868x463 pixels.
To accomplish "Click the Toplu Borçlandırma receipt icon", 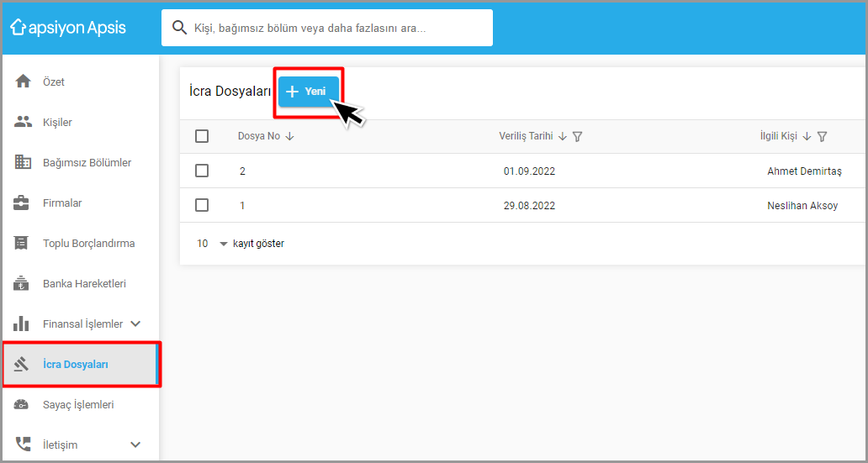I will [21, 244].
